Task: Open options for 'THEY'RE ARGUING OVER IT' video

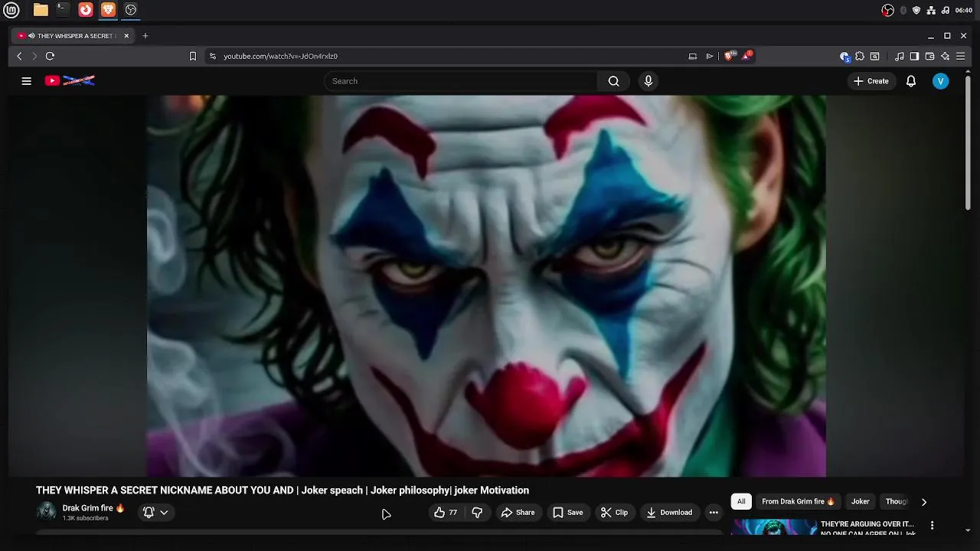Action: click(932, 526)
